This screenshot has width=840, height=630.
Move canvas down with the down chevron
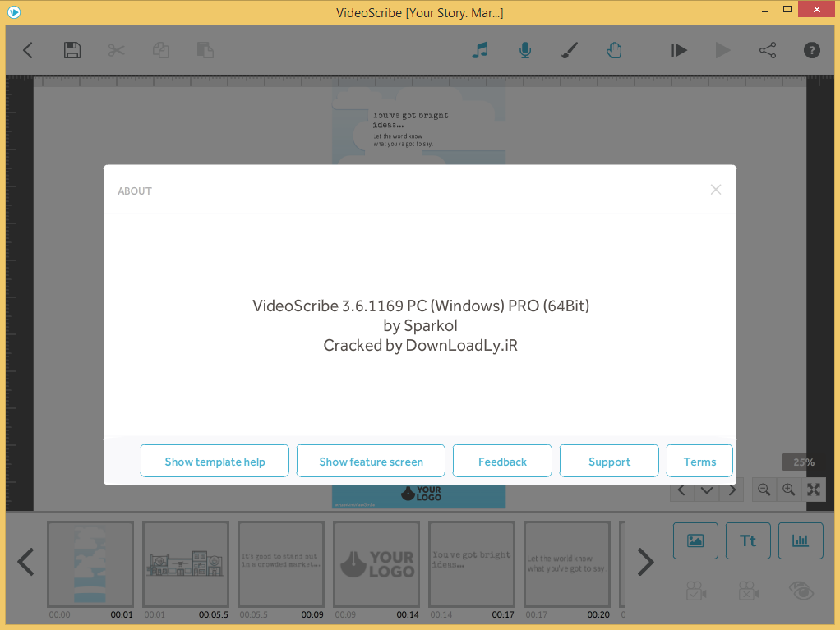click(707, 490)
